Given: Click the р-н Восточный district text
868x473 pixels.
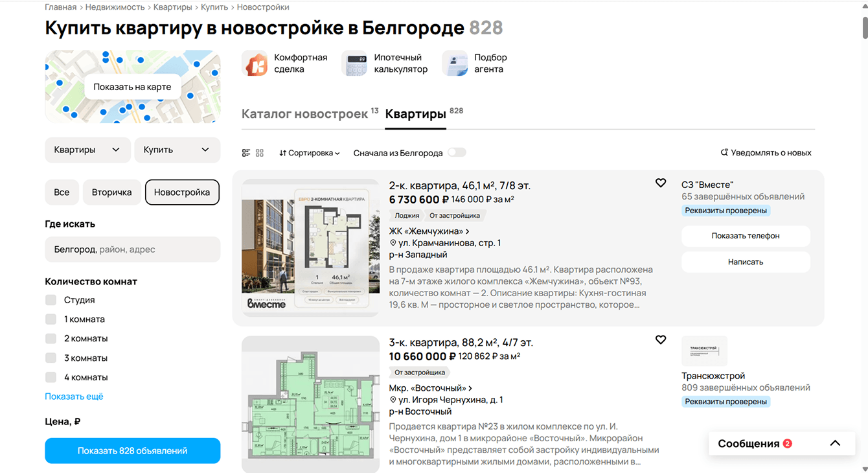Looking at the screenshot, I should 420,411.
